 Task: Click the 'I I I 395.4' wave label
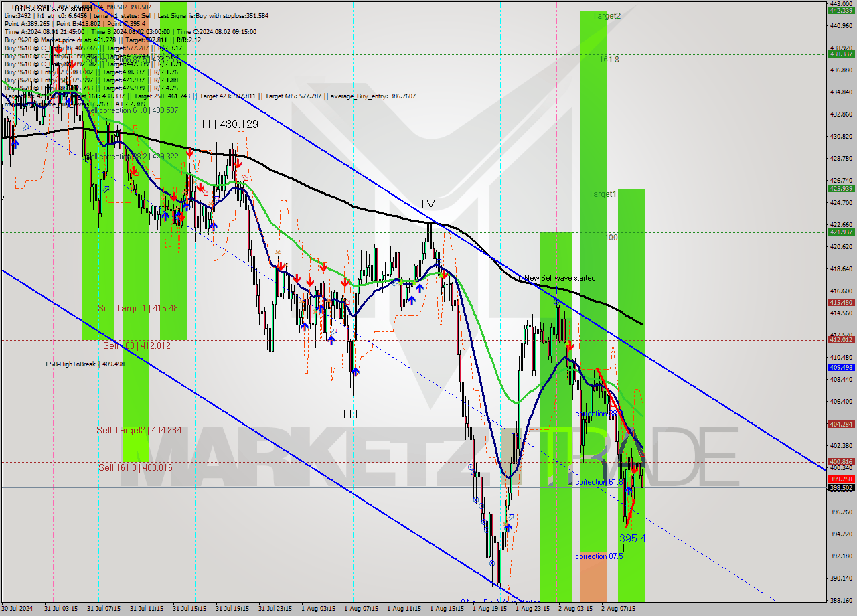click(623, 538)
